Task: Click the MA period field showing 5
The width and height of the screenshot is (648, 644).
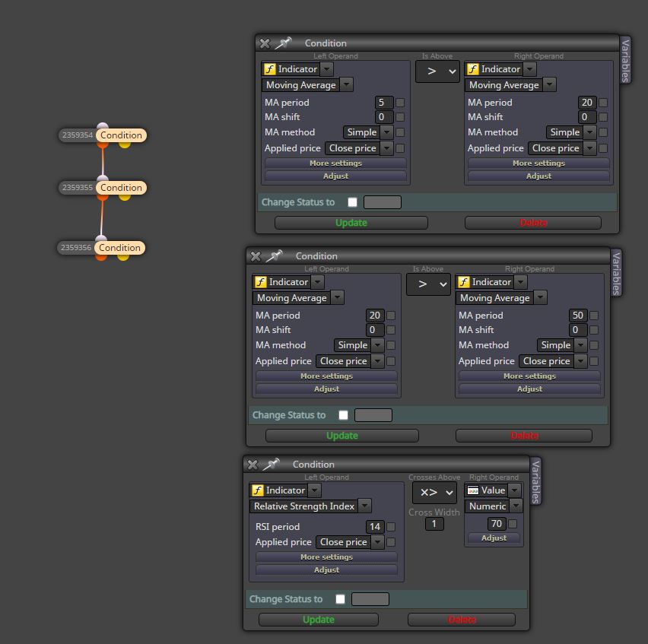Action: coord(384,103)
